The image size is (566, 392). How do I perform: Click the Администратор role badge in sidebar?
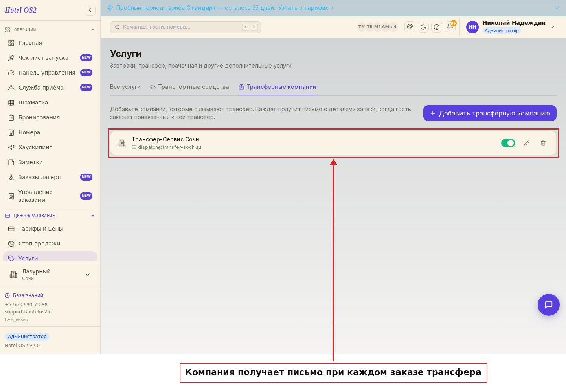[27, 337]
